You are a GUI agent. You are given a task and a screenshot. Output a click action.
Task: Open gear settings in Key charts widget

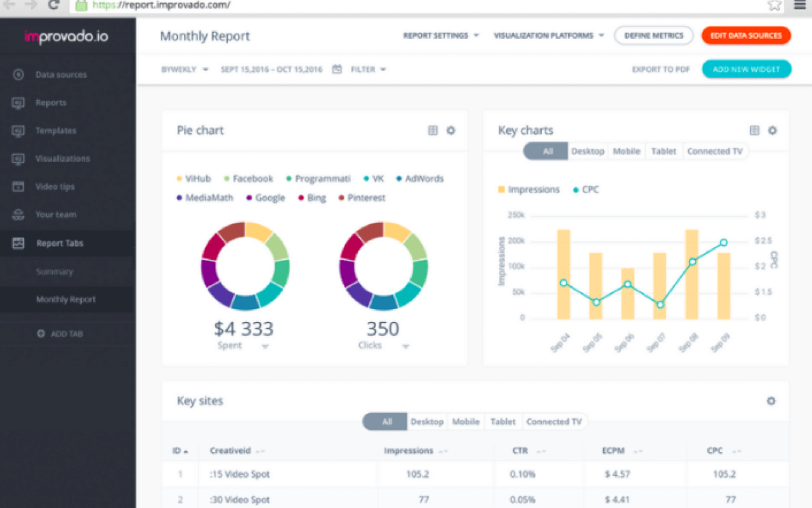[772, 130]
